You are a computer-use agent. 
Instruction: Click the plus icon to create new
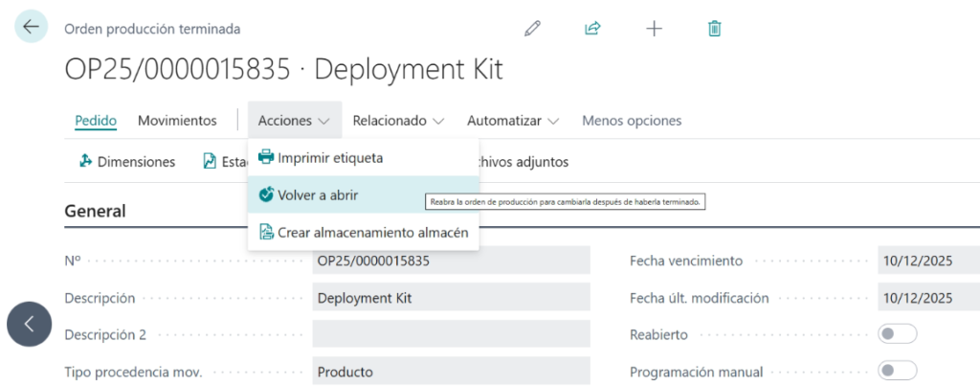pyautogui.click(x=654, y=29)
